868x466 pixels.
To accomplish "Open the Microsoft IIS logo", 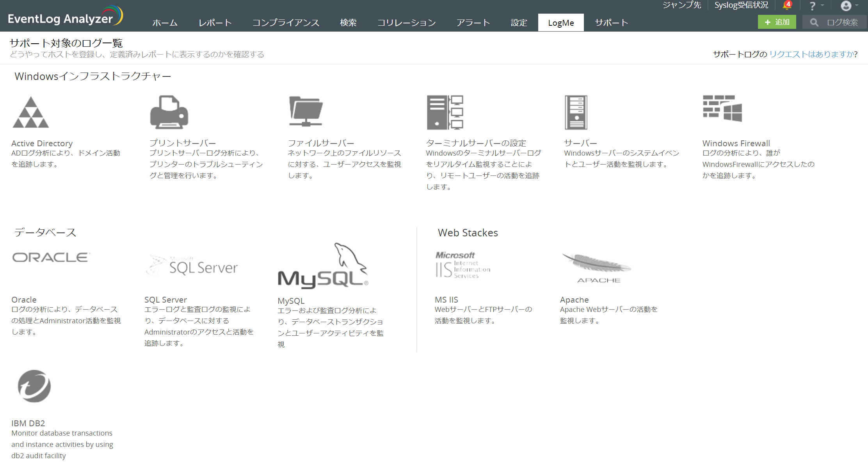I will click(463, 265).
